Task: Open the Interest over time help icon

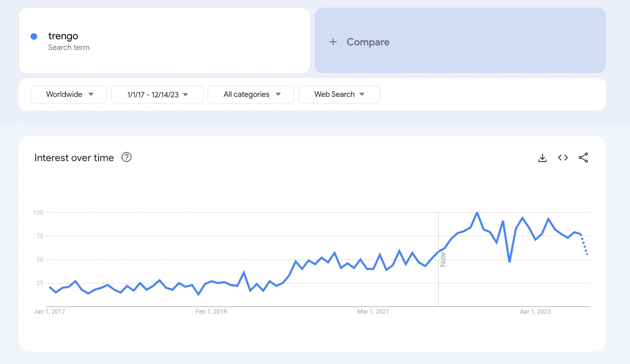Action: pos(127,158)
